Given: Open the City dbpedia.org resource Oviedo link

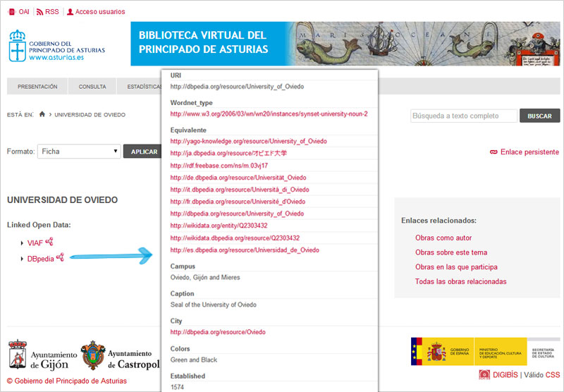Looking at the screenshot, I should (x=218, y=332).
